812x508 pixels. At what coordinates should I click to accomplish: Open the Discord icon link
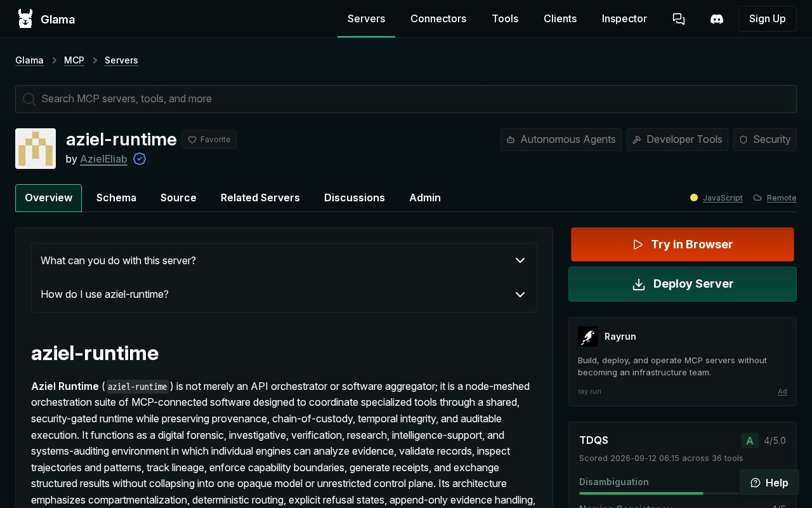(x=717, y=19)
